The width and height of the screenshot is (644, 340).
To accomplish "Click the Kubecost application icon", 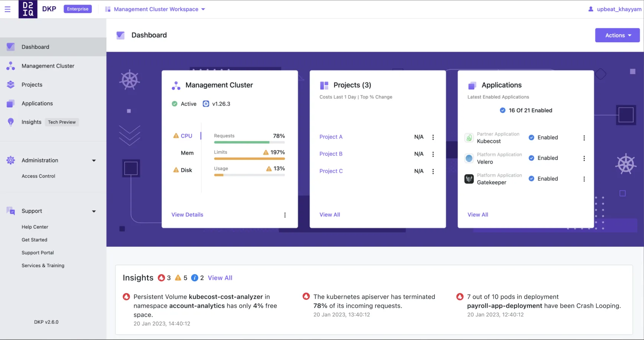I will click(x=469, y=138).
